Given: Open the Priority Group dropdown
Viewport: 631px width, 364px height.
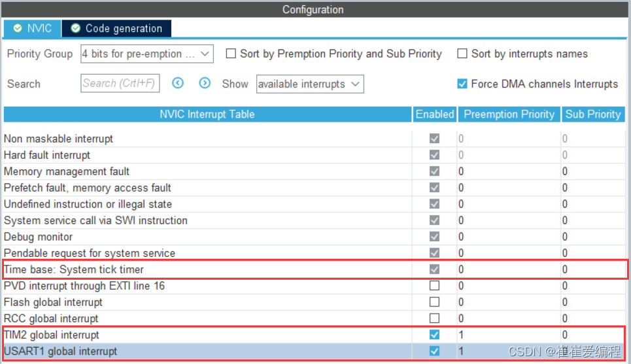Looking at the screenshot, I should pyautogui.click(x=147, y=54).
